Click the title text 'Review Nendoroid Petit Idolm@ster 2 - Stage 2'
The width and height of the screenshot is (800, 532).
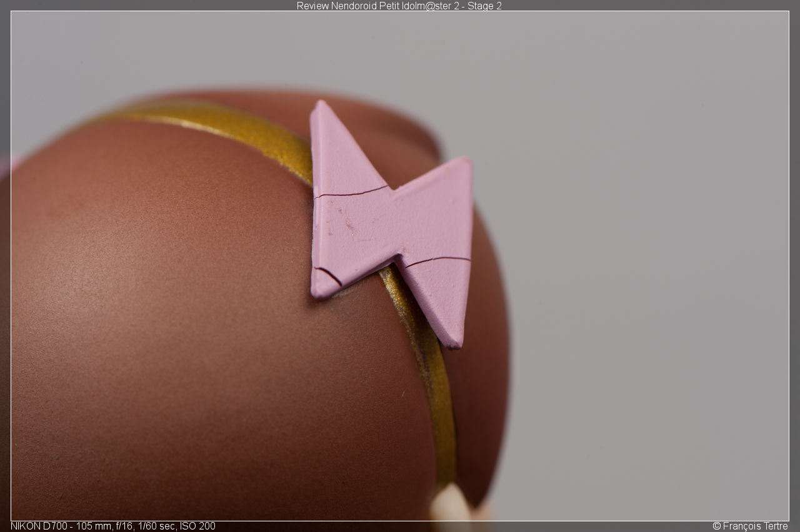pyautogui.click(x=399, y=6)
